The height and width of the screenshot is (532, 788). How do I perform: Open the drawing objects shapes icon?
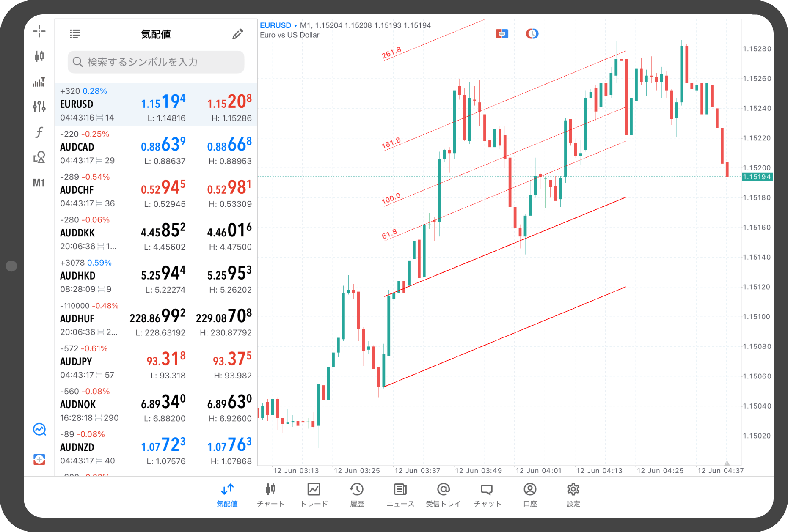(x=39, y=157)
